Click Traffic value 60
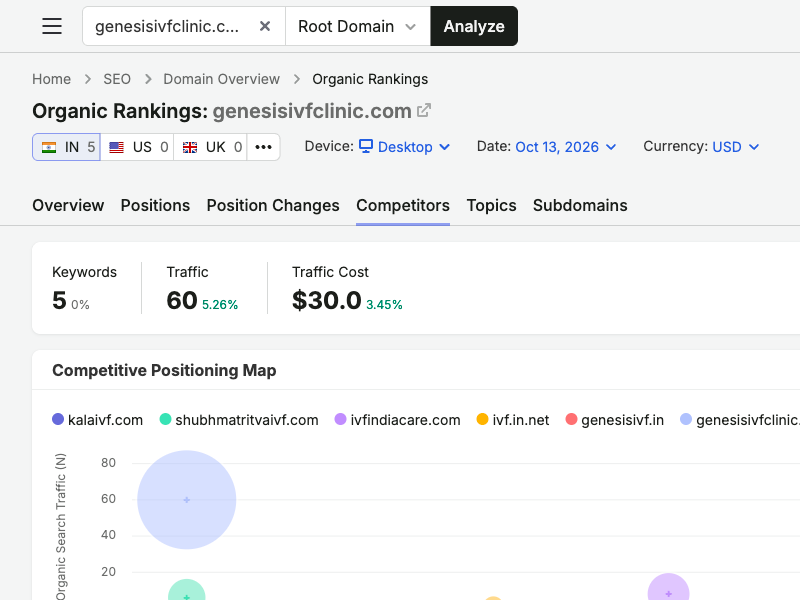Screen dimensions: 800x600 coord(182,300)
